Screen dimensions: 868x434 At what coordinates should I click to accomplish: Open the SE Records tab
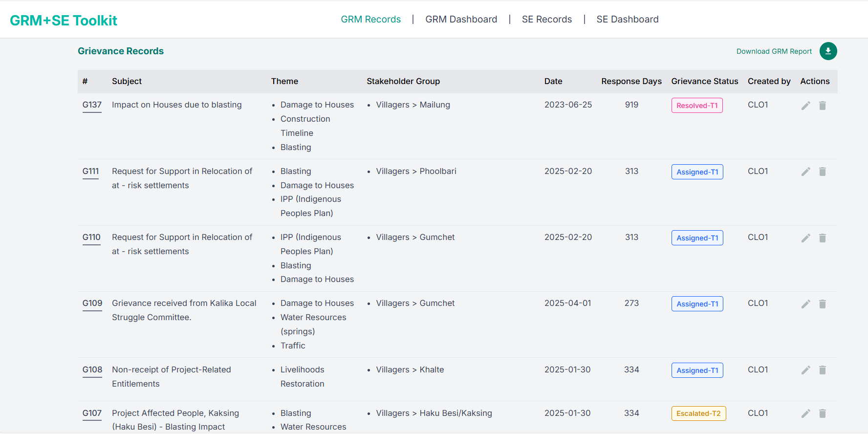tap(546, 20)
